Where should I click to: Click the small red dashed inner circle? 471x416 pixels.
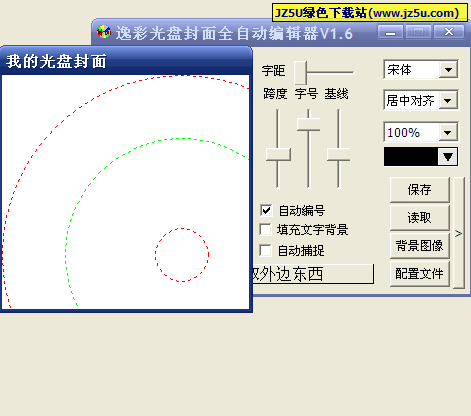click(182, 255)
